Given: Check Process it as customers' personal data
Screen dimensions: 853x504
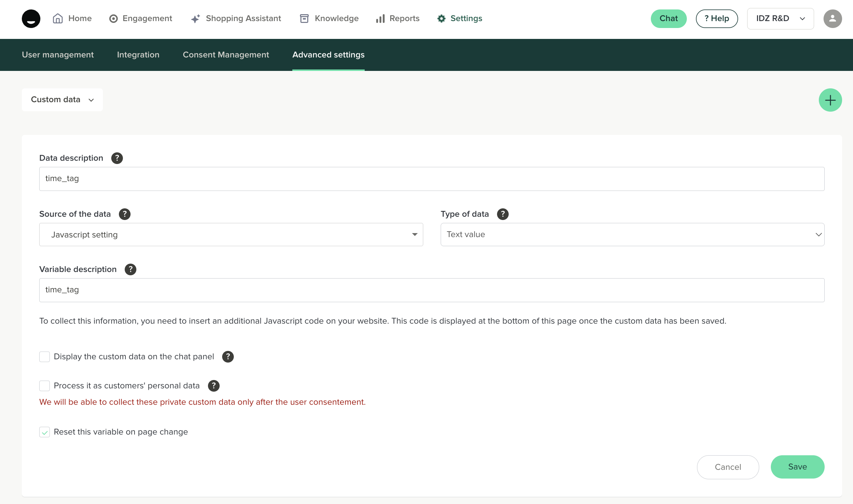Looking at the screenshot, I should (44, 386).
